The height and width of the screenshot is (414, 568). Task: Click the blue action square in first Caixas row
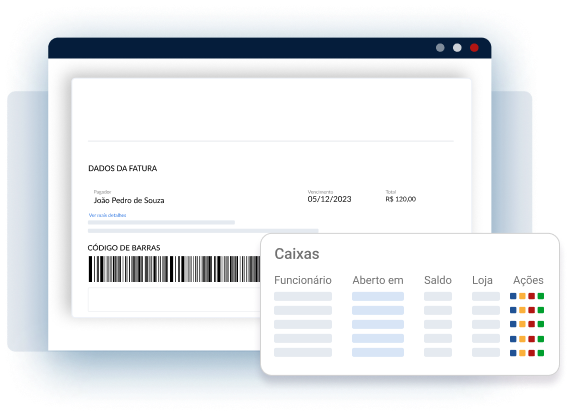[x=513, y=296]
